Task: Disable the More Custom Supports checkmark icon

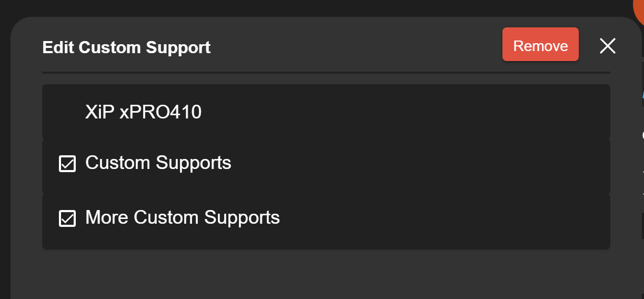Action: pyautogui.click(x=67, y=218)
